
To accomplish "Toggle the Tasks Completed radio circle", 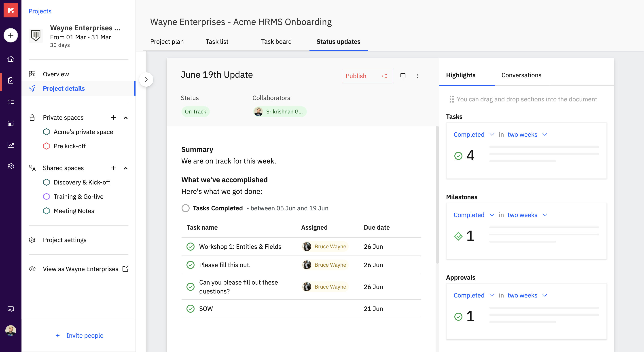I will pyautogui.click(x=186, y=208).
